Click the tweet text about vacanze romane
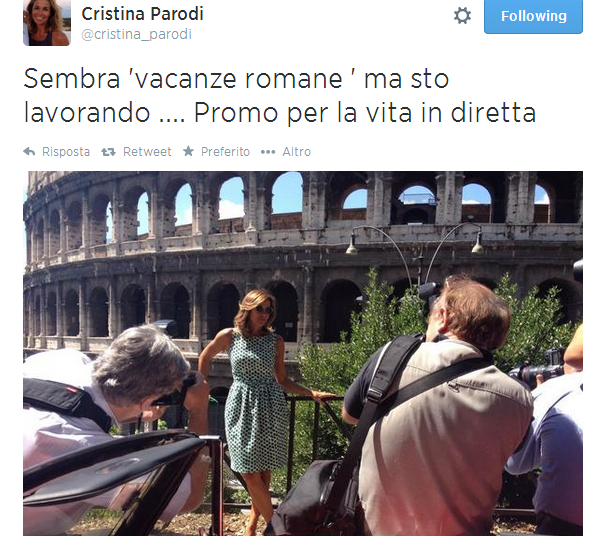 [280, 96]
